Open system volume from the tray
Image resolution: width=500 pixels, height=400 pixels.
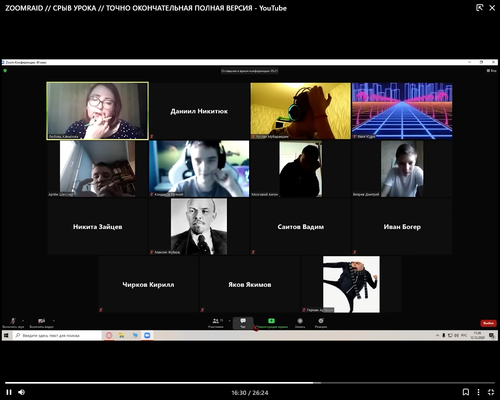[x=456, y=335]
